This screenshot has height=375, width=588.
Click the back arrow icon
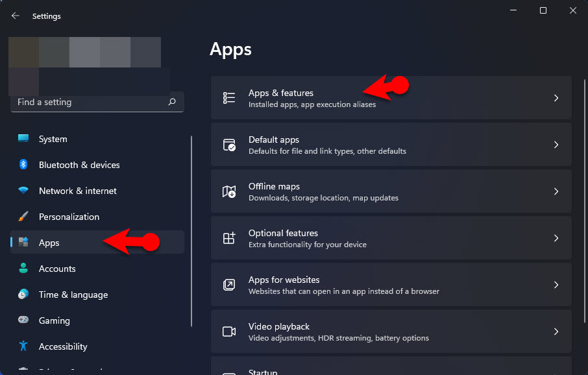pos(16,16)
